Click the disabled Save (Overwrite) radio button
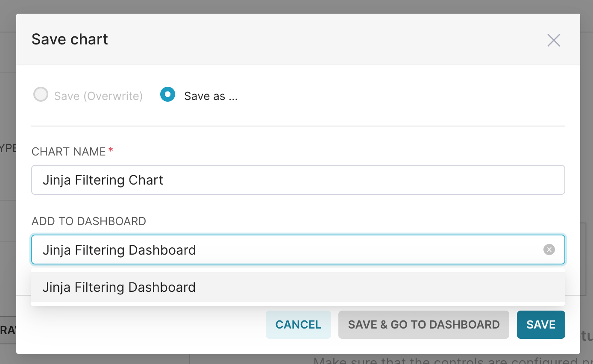This screenshot has width=593, height=364. point(41,94)
